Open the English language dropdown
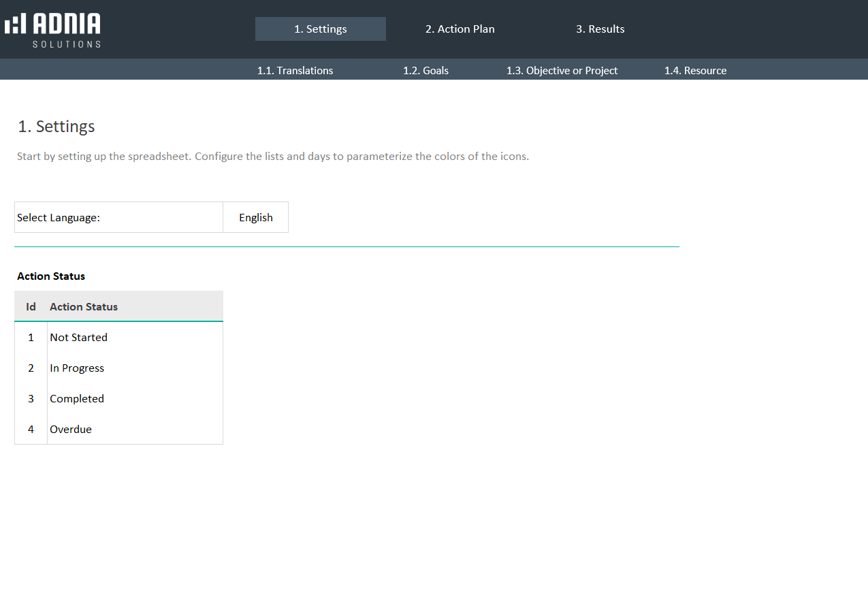Screen dimensions: 868x593 (255, 218)
